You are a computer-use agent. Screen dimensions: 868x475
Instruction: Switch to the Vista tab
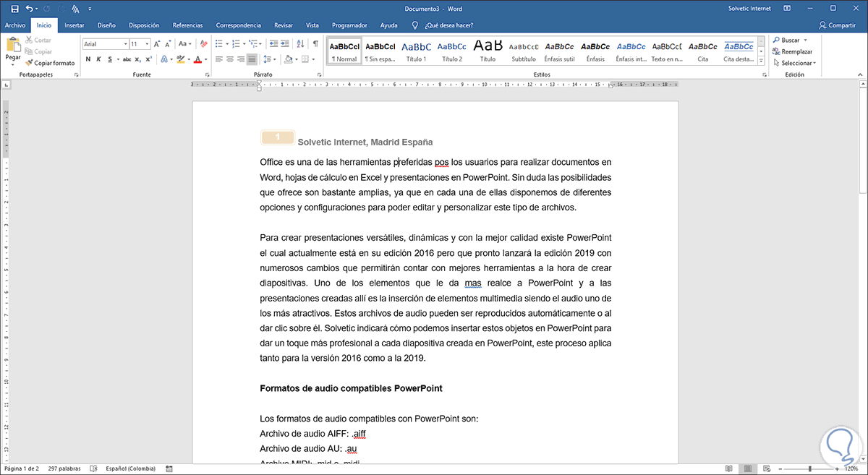click(x=312, y=25)
